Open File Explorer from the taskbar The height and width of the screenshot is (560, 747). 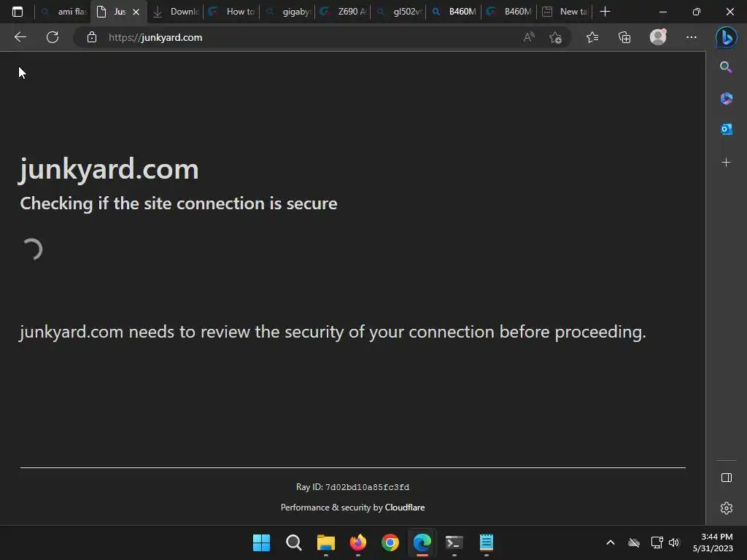pyautogui.click(x=326, y=542)
